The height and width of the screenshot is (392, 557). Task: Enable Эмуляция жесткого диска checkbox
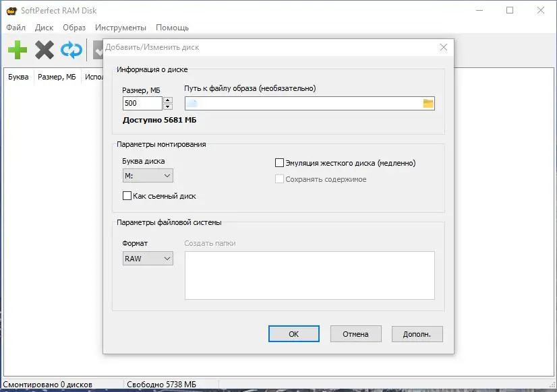coord(280,162)
